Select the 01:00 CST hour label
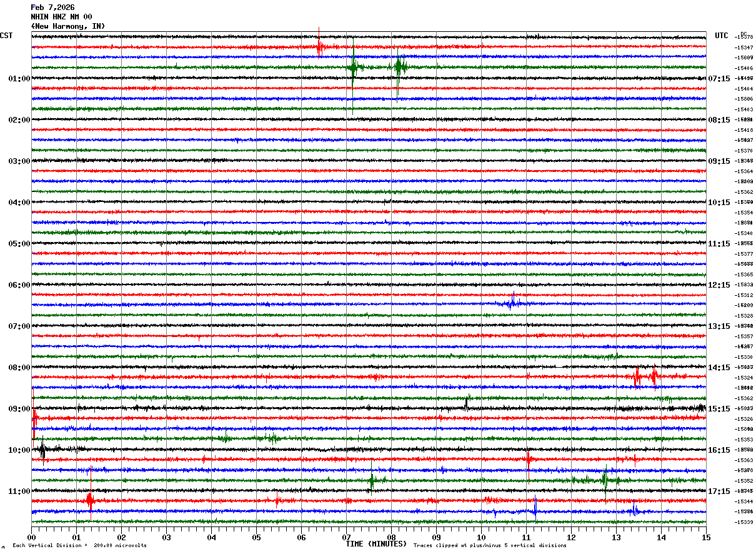Screen dimensions: 756x554 (19, 79)
